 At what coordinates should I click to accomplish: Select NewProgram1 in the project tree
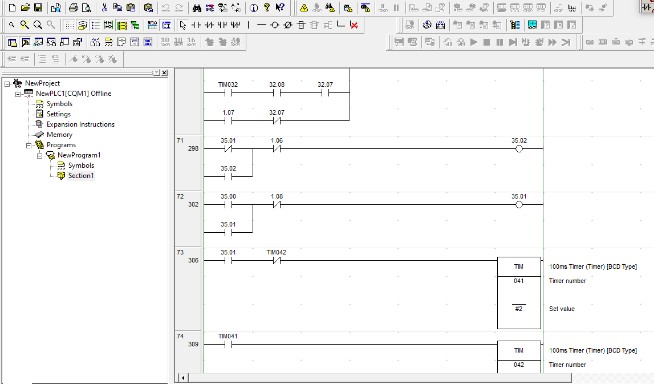coord(79,155)
